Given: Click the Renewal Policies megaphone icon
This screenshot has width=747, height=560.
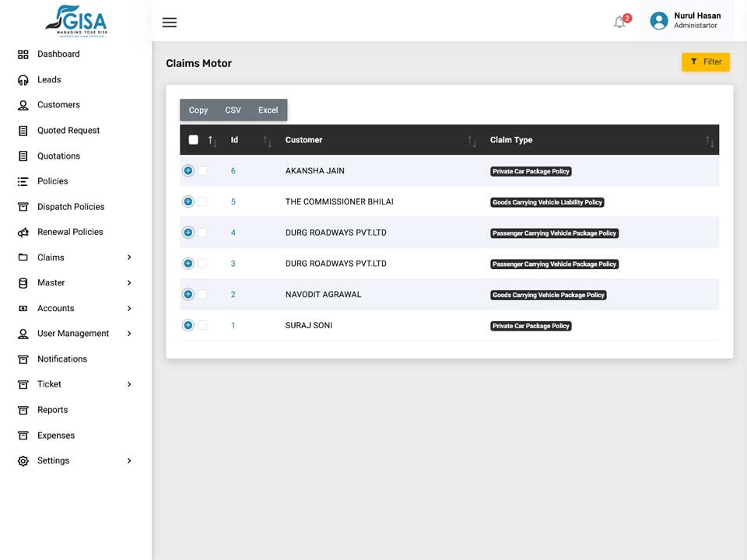Looking at the screenshot, I should [23, 233].
